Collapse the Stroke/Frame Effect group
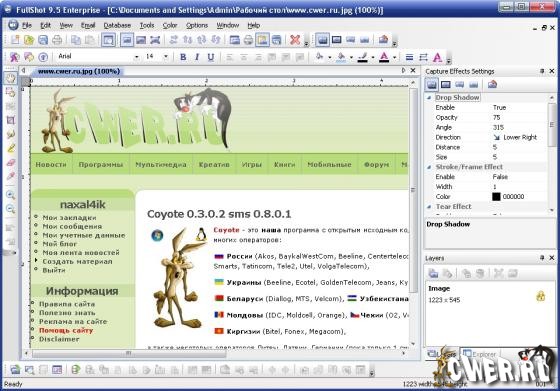Screen dimensions: 560x391 [429, 167]
